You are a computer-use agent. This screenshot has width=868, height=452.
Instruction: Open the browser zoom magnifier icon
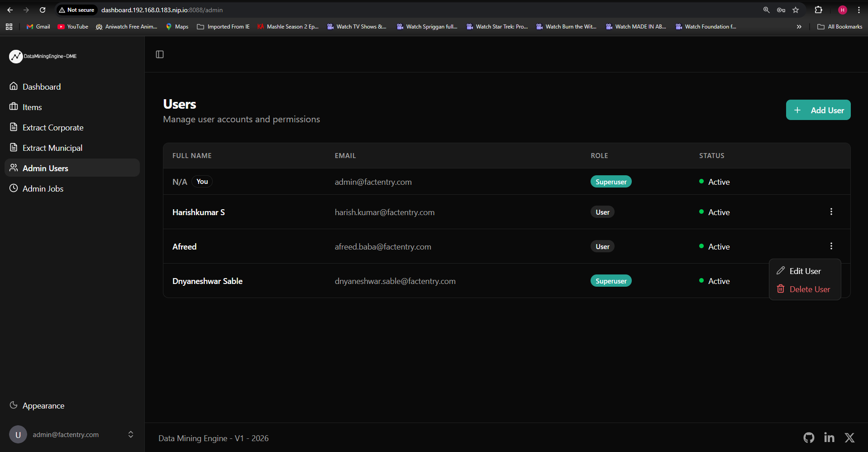click(766, 10)
